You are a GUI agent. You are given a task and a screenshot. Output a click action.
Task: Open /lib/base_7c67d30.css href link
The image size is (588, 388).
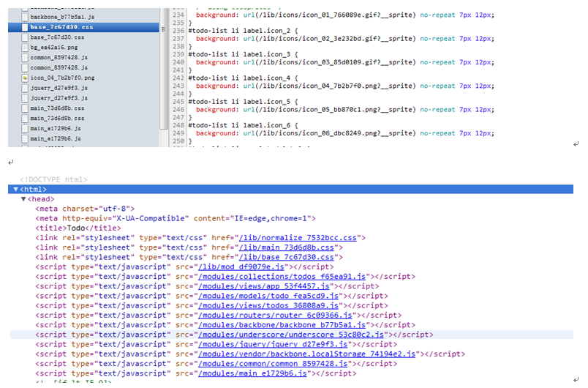[287, 257]
